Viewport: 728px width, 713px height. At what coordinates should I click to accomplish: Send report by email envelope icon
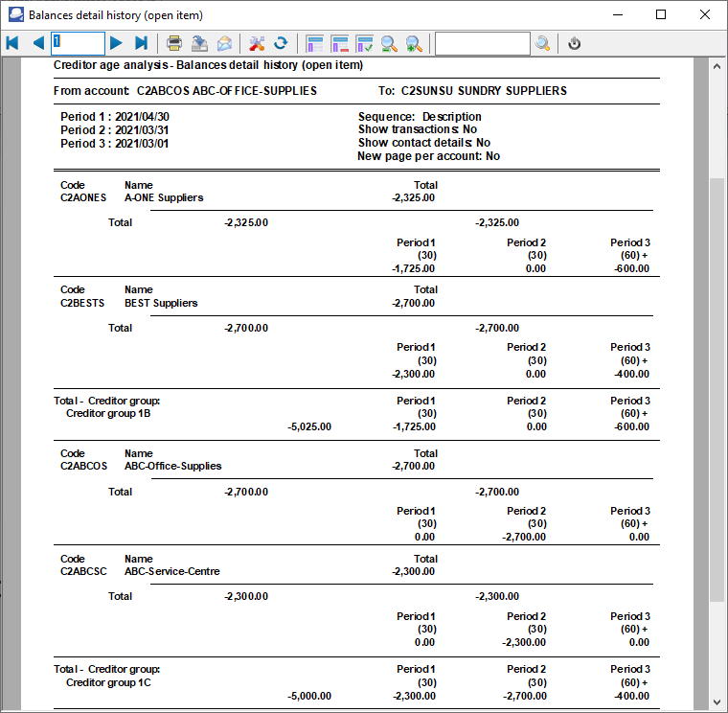pos(224,43)
